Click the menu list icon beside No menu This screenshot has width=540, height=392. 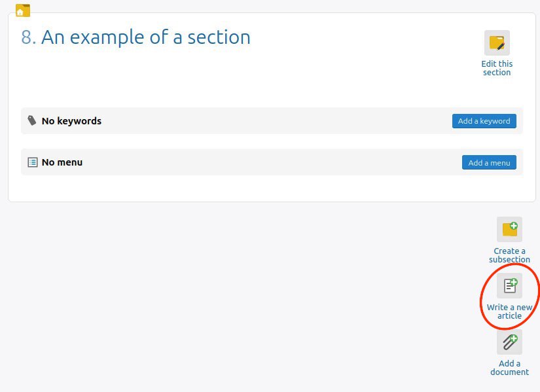point(32,162)
